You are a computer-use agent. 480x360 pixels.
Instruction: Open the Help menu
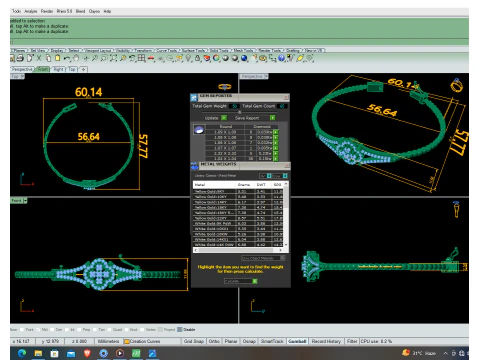(107, 11)
